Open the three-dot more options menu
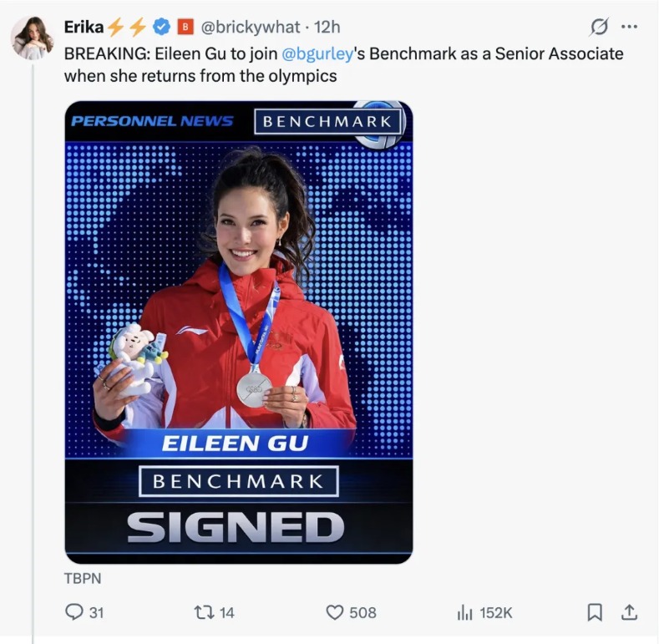659x644 pixels. (629, 28)
